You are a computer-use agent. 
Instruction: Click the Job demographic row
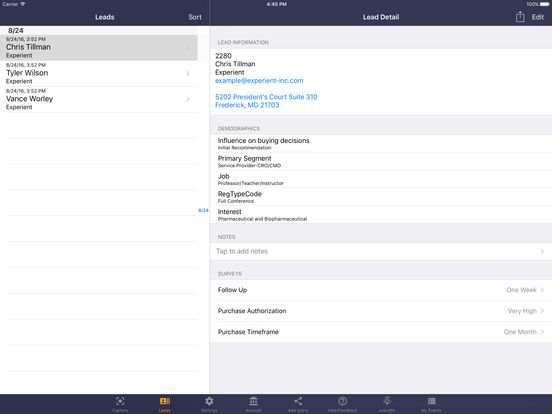381,179
